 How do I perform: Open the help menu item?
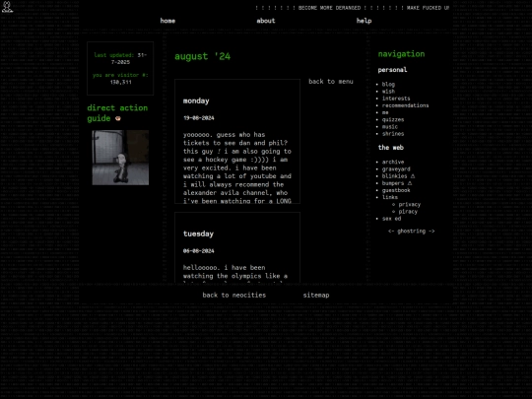point(364,21)
